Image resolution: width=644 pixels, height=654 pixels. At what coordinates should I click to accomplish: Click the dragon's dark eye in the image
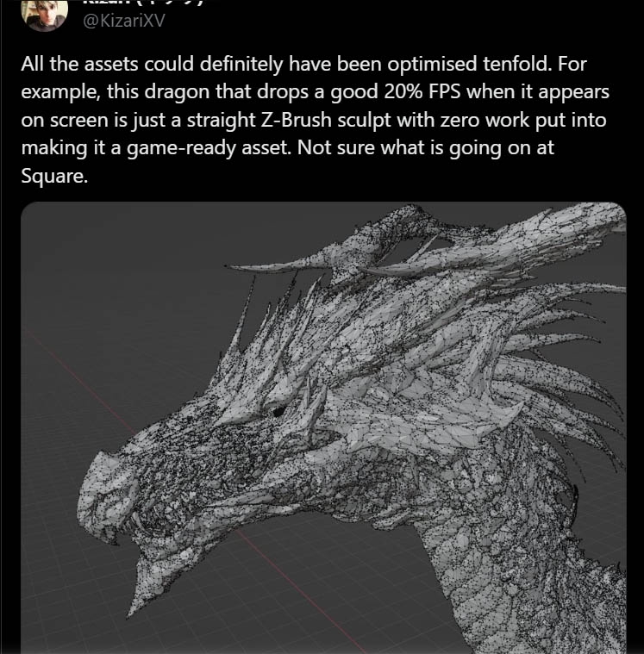pyautogui.click(x=278, y=412)
